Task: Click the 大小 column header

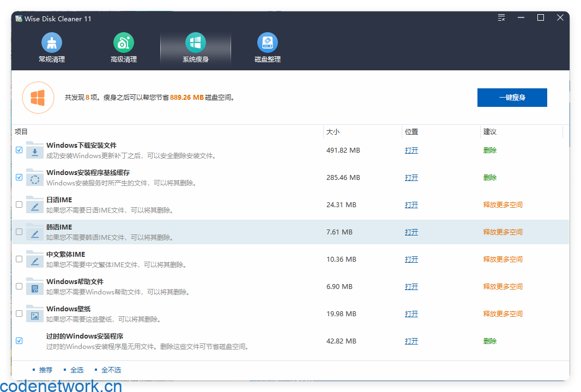Action: click(x=333, y=131)
